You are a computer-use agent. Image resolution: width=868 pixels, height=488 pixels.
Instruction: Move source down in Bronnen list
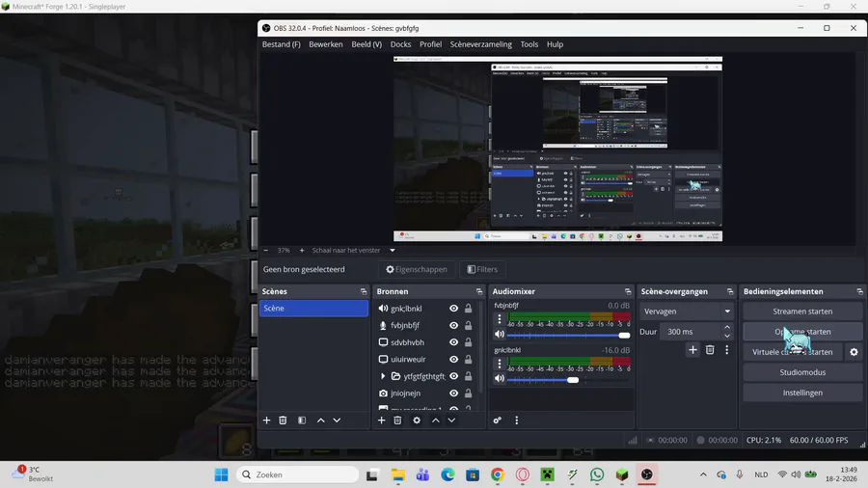click(x=451, y=420)
